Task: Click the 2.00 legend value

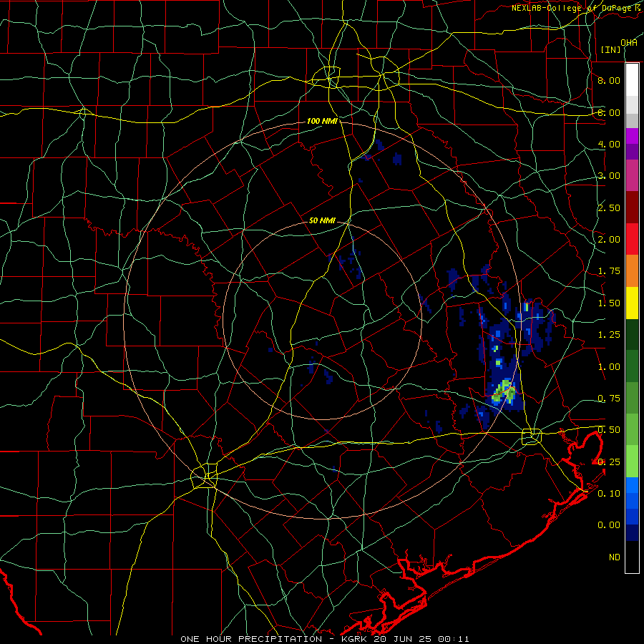Action: (x=609, y=240)
